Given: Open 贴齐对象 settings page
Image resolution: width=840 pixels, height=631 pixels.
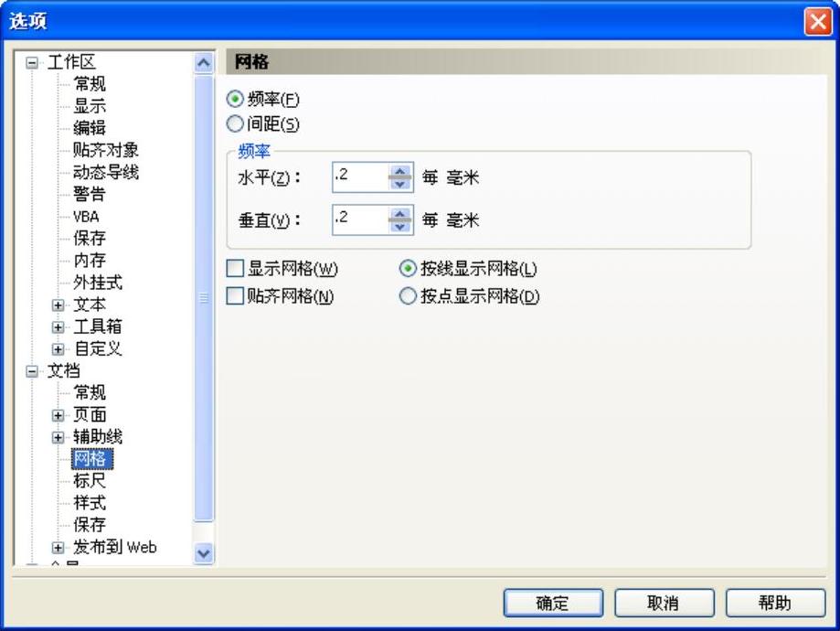Looking at the screenshot, I should pos(106,150).
